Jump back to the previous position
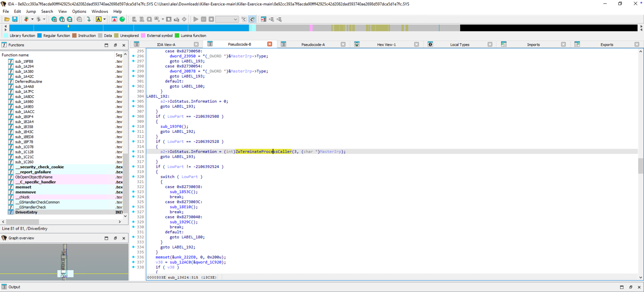The height and width of the screenshot is (292, 644). [26, 19]
